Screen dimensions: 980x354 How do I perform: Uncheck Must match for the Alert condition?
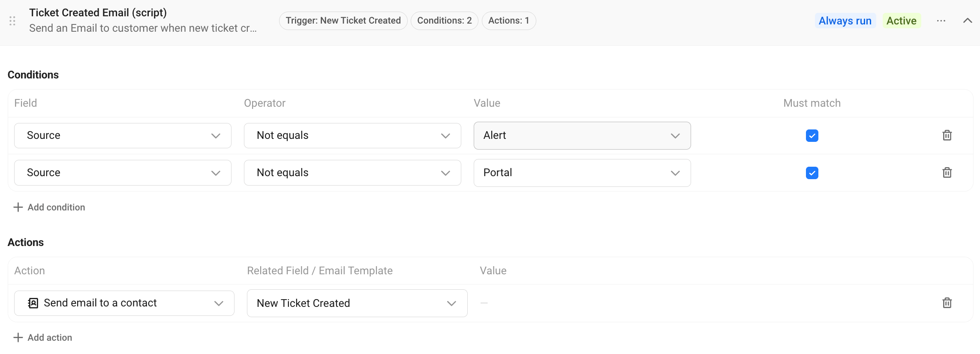click(812, 135)
